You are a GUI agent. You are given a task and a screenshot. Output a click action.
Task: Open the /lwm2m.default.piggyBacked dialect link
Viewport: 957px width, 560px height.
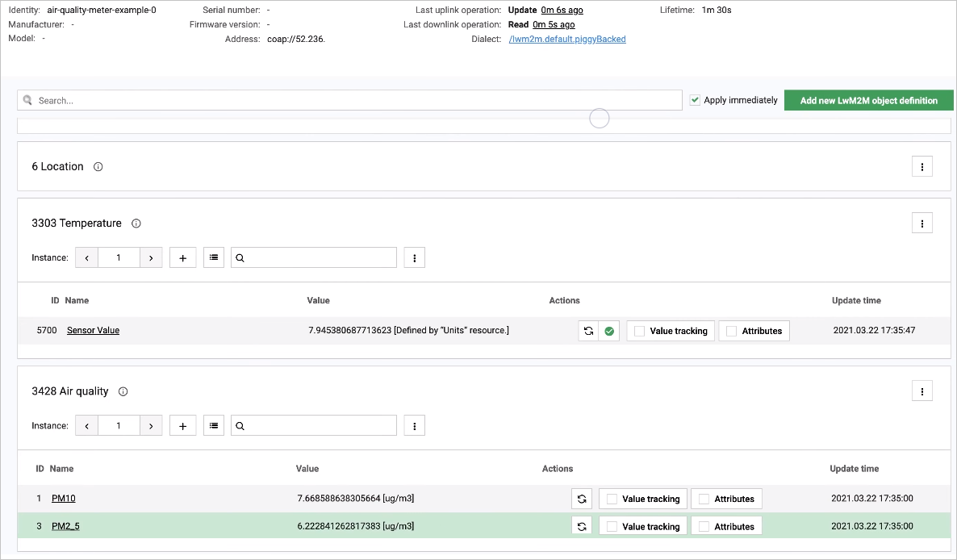click(567, 39)
